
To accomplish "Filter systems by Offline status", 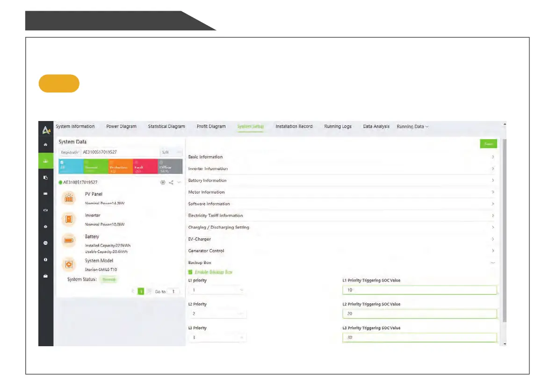I will click(170, 166).
